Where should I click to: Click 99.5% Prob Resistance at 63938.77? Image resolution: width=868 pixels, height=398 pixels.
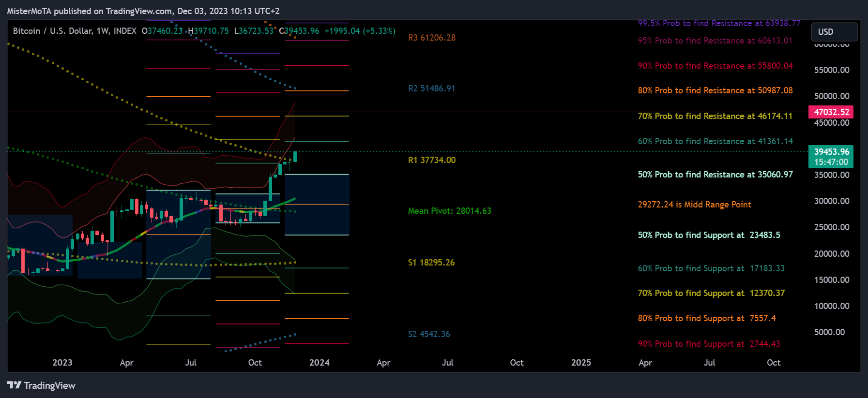click(719, 23)
